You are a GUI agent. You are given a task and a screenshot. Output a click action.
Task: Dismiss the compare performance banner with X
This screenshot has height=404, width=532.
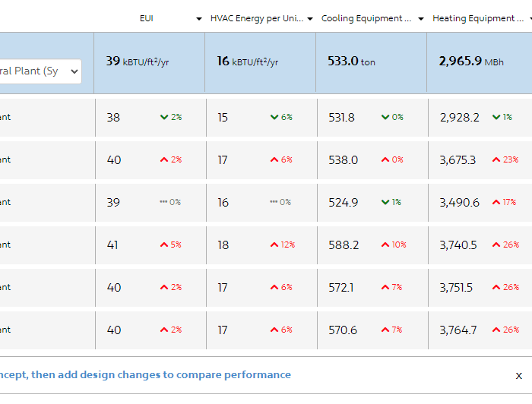[519, 376]
